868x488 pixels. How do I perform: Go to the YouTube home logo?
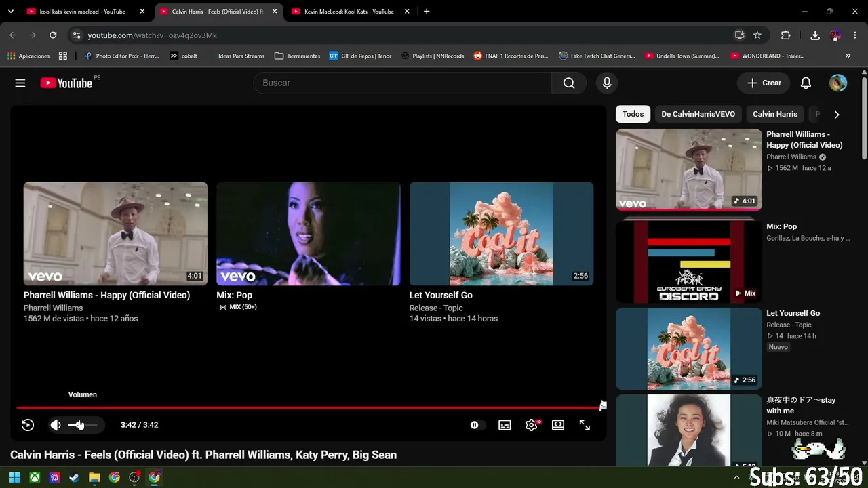66,83
